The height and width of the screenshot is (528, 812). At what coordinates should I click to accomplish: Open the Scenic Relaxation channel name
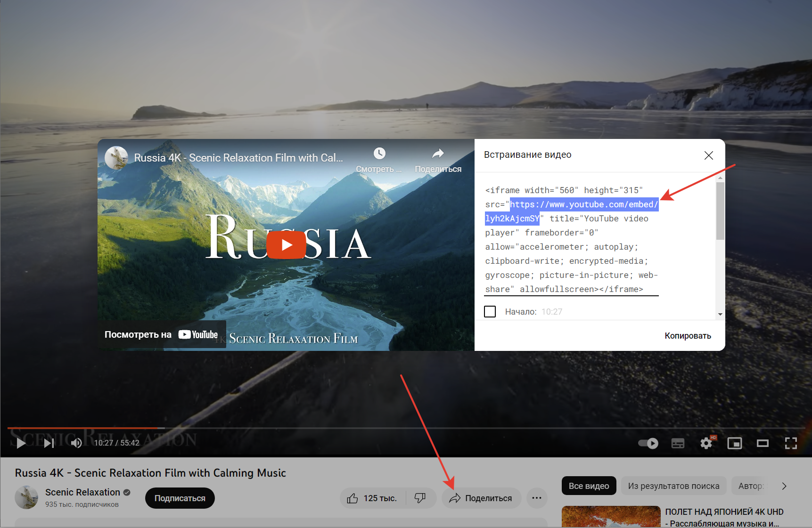[x=82, y=492]
